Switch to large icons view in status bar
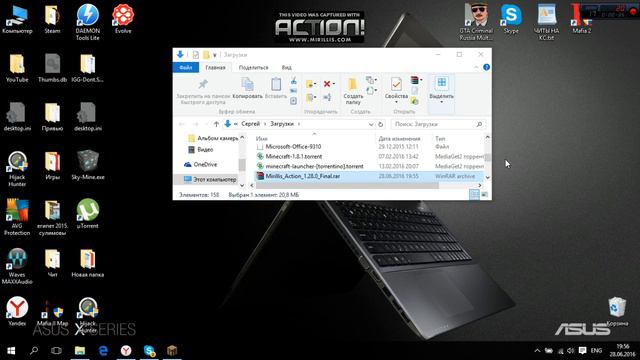 pyautogui.click(x=484, y=195)
